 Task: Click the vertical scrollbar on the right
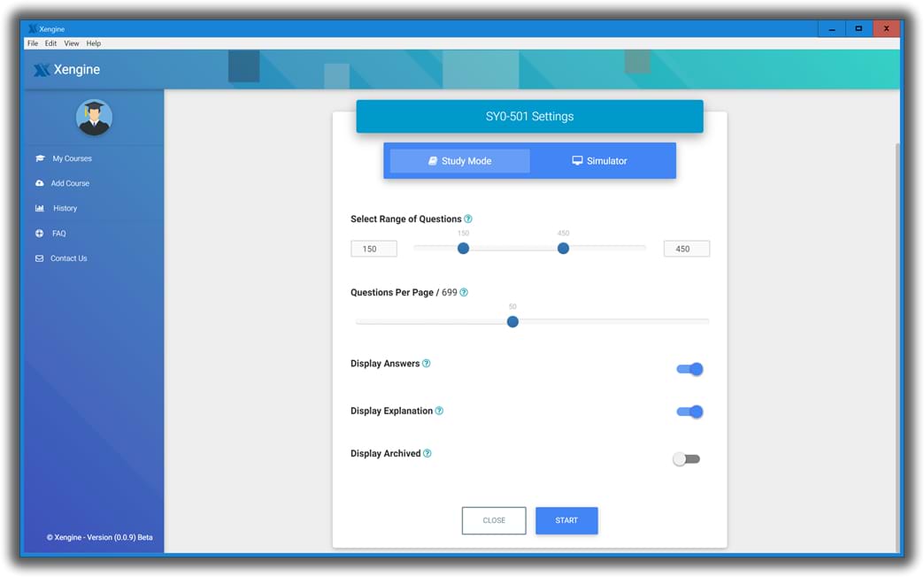click(x=897, y=348)
